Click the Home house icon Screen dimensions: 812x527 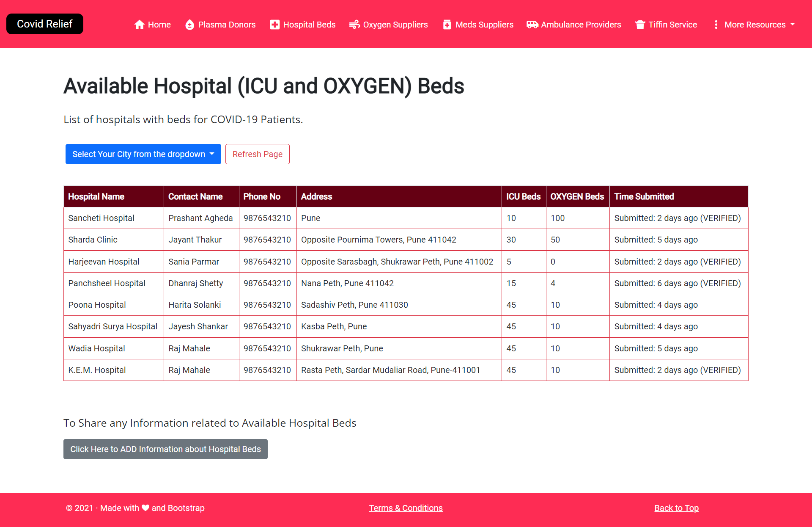coord(140,25)
